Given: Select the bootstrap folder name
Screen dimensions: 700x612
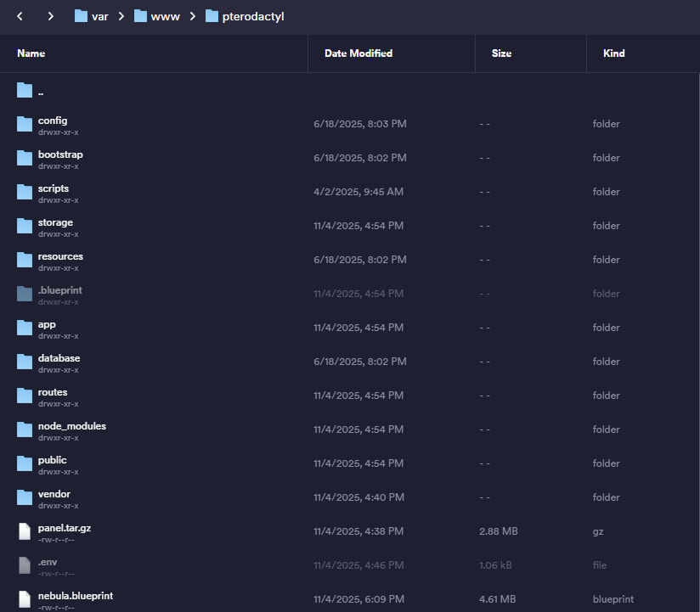Looking at the screenshot, I should [x=60, y=154].
